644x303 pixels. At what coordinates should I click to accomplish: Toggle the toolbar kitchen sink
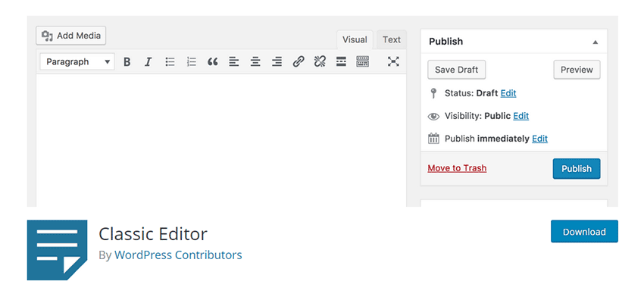(362, 62)
